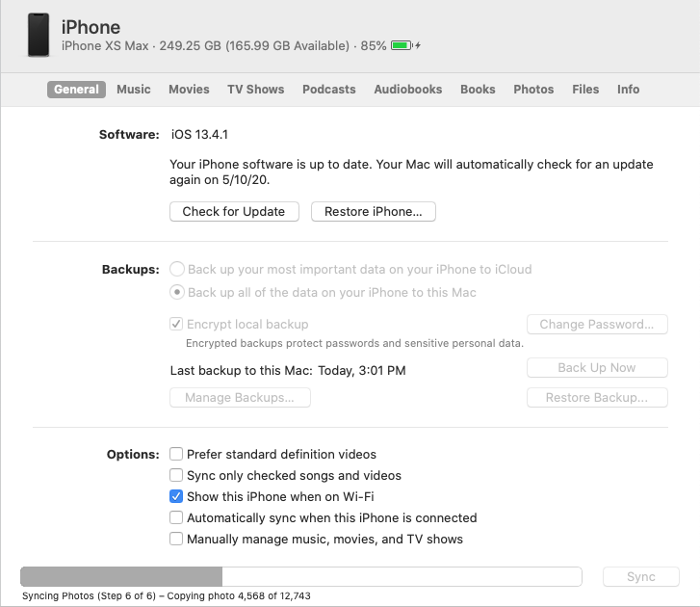Select back up to this Mac option
The width and height of the screenshot is (700, 607).
[x=177, y=293]
